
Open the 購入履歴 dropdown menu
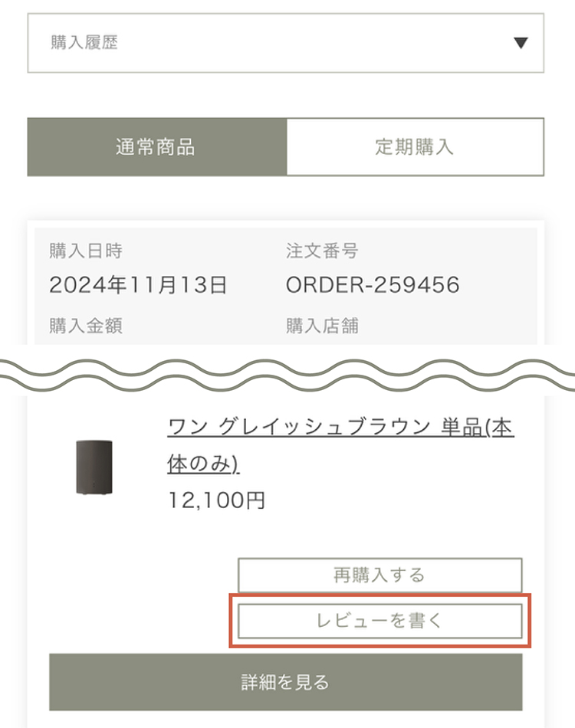[285, 43]
